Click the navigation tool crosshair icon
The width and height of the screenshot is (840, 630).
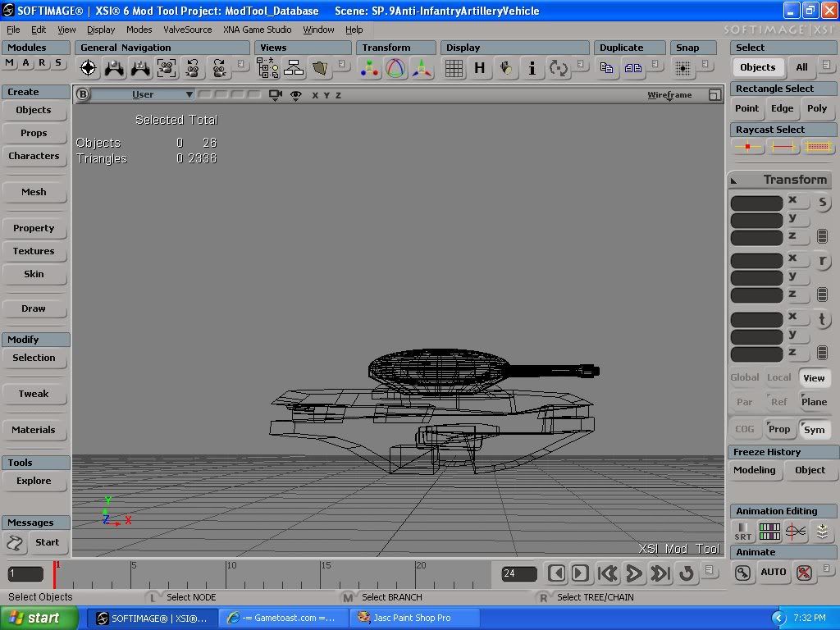coord(88,68)
